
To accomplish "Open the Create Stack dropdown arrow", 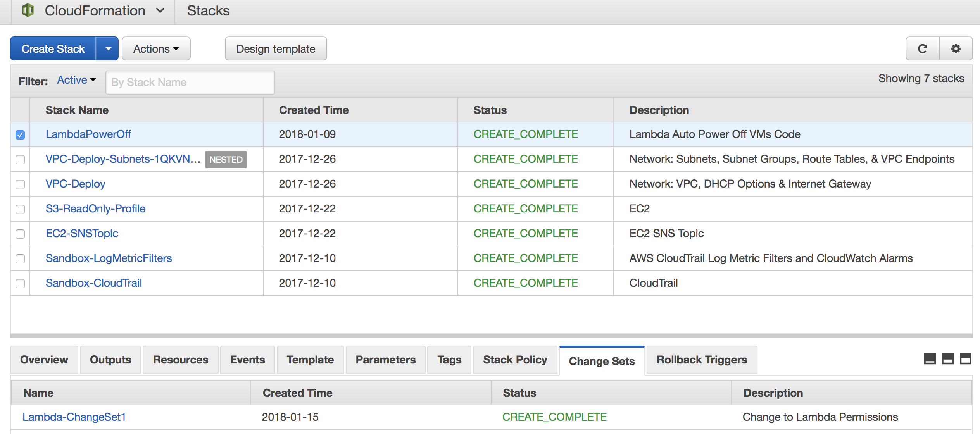I will point(108,49).
